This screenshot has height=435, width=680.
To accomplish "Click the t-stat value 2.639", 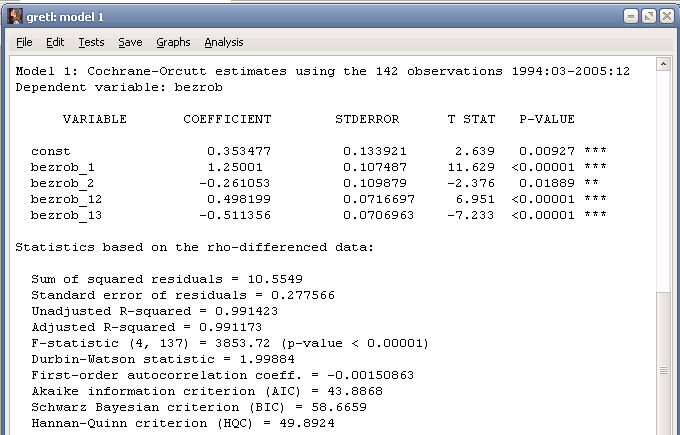I will 475,151.
